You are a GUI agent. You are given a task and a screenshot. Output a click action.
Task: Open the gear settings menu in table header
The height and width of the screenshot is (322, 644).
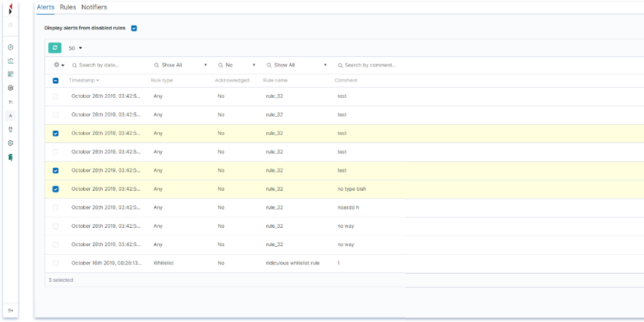coord(58,65)
